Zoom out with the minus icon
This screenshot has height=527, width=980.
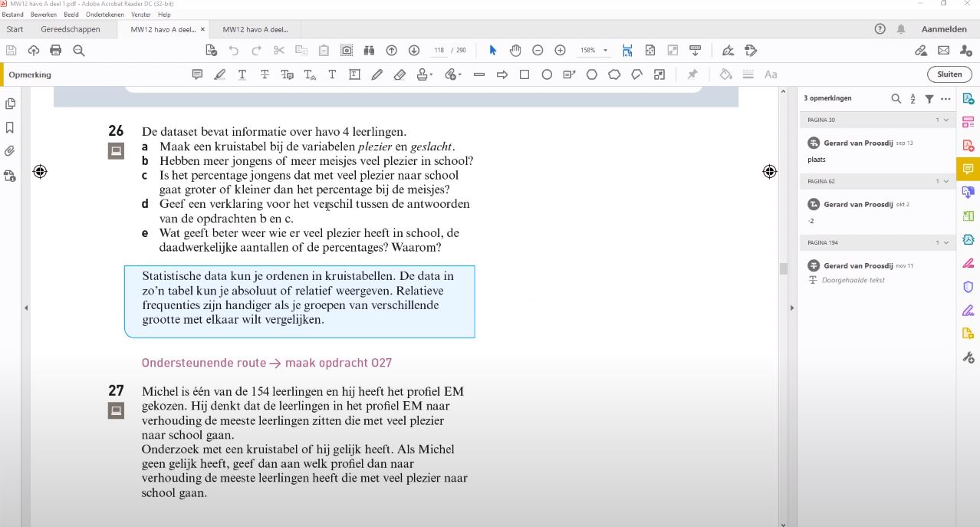[538, 51]
